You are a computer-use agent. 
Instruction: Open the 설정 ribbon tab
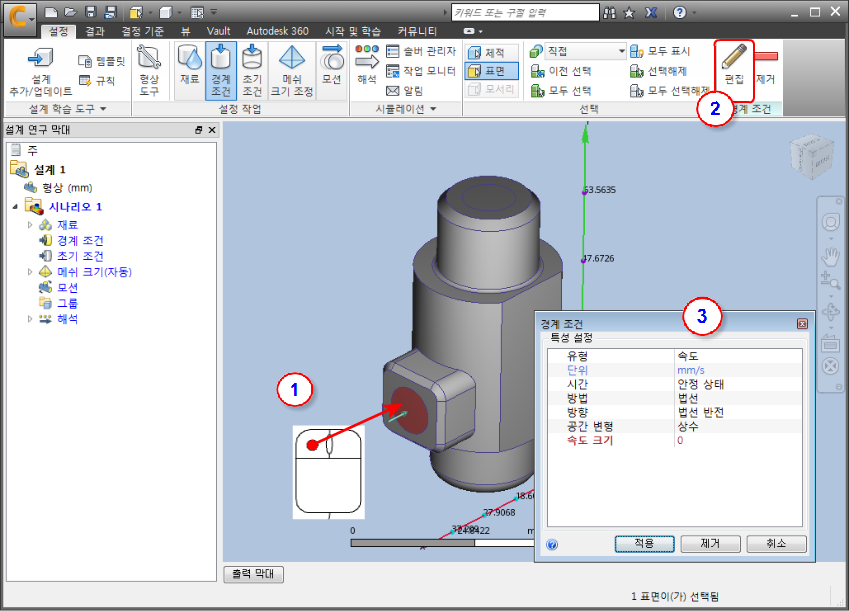point(58,31)
